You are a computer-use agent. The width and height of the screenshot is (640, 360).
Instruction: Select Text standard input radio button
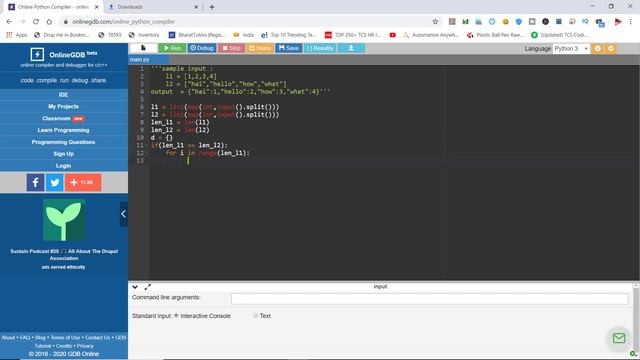click(x=255, y=316)
